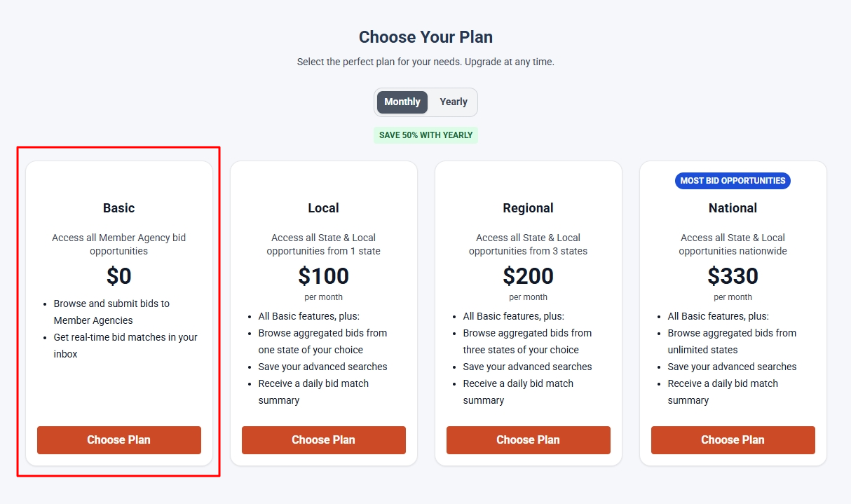Click the 'Choose Your Plan' heading
This screenshot has height=504, width=851.
(x=425, y=37)
